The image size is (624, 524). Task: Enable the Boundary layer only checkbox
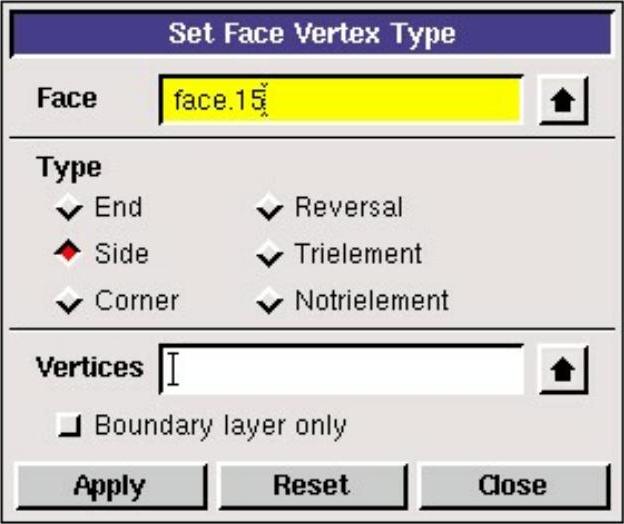[x=71, y=426]
